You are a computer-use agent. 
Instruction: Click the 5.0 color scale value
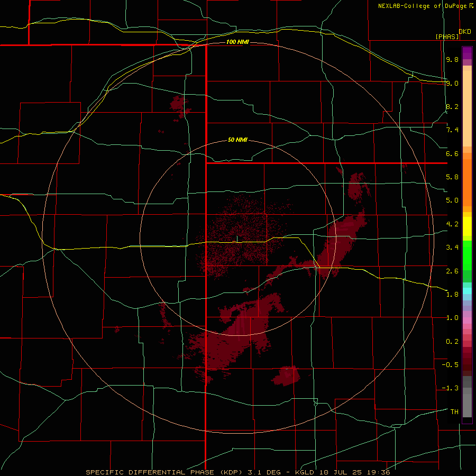coord(452,200)
